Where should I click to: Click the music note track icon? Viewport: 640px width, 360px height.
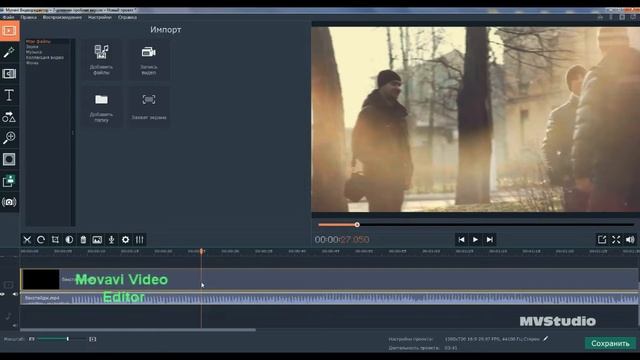pos(9,316)
